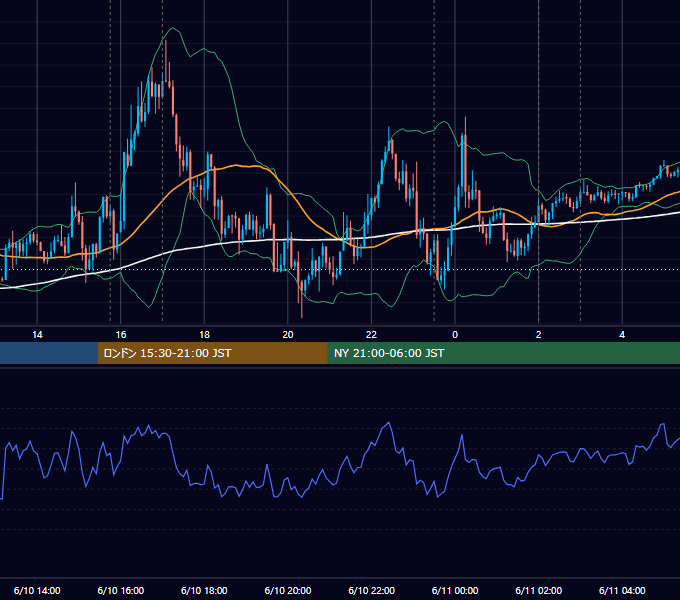Screen dimensions: 680x600
Task: Click the 6/10 22:00 time label
Action: pyautogui.click(x=372, y=590)
